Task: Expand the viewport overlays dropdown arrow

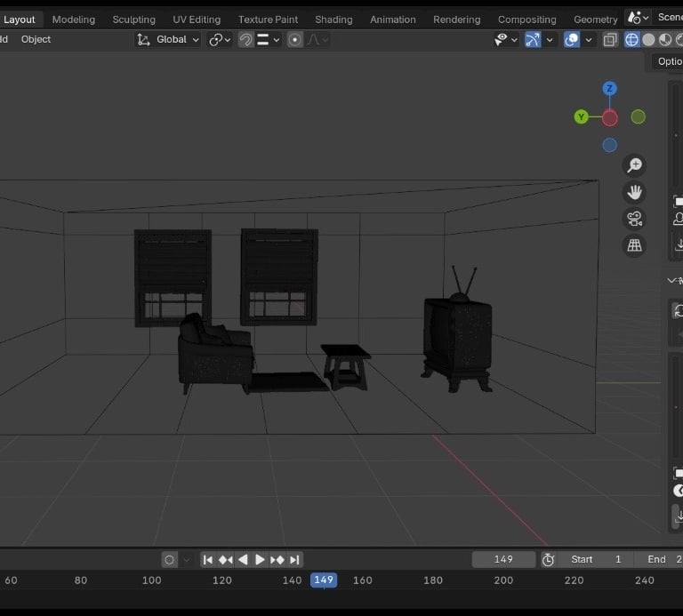Action: tap(588, 40)
